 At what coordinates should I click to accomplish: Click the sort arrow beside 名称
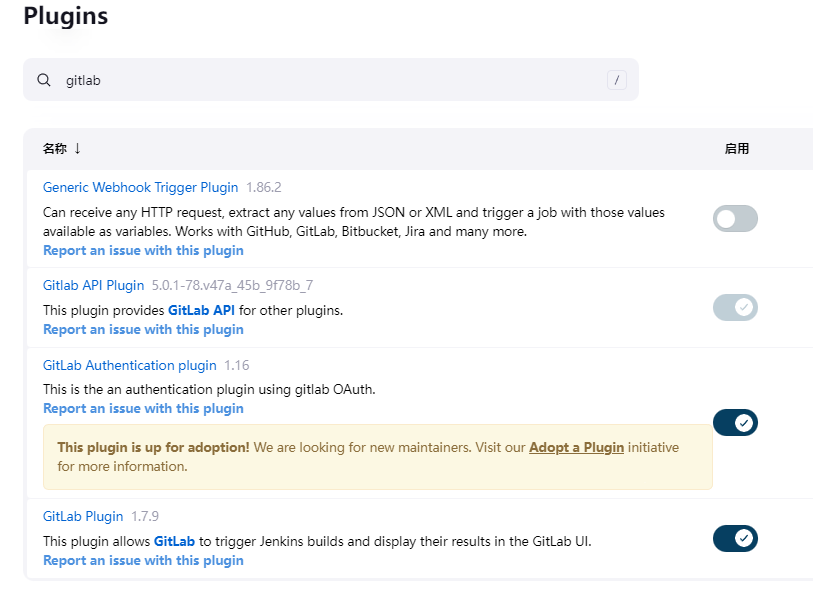click(77, 148)
